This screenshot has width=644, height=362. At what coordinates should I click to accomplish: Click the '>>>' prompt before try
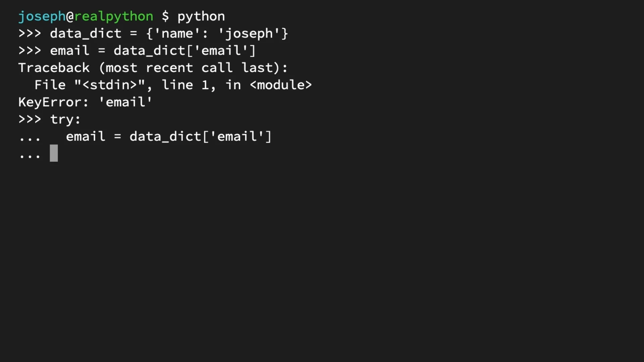click(30, 119)
